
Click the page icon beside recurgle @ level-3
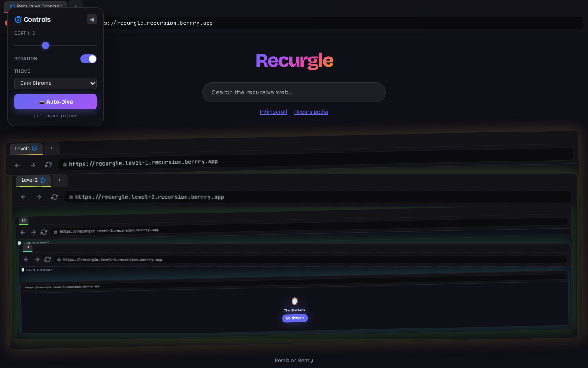pos(19,242)
